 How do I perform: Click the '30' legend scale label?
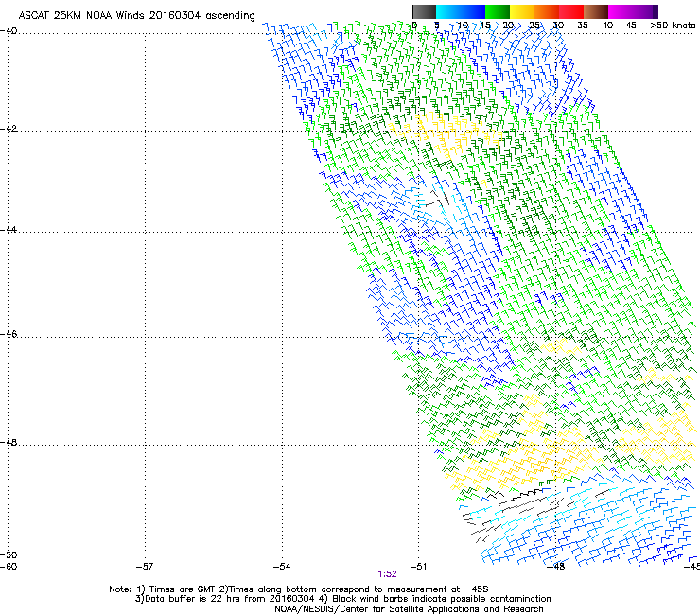pyautogui.click(x=558, y=26)
